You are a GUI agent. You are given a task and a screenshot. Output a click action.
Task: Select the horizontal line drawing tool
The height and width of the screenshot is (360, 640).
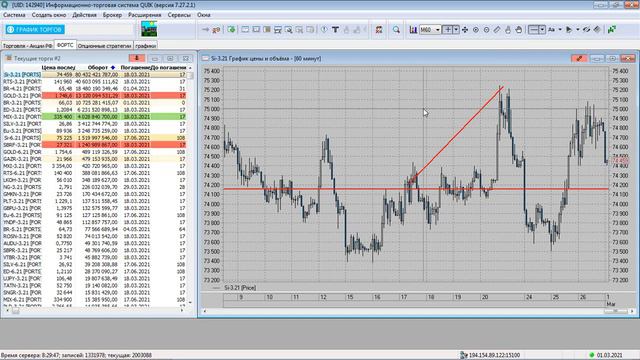533,29
